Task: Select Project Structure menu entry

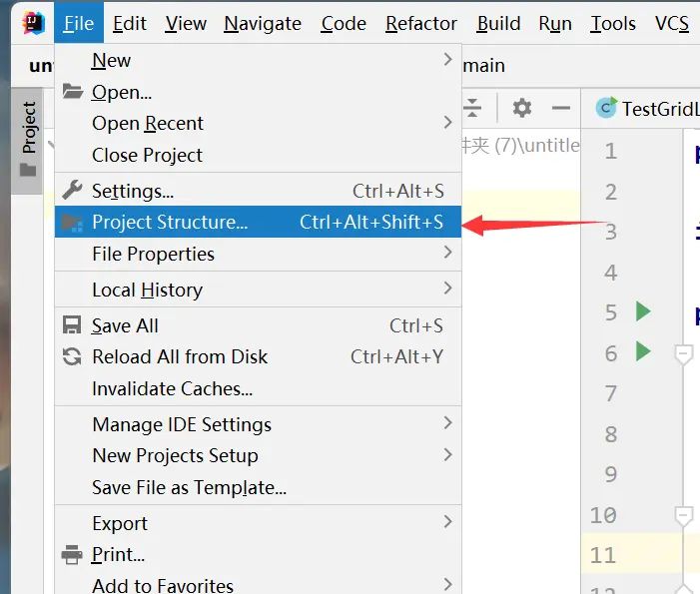Action: 170,223
